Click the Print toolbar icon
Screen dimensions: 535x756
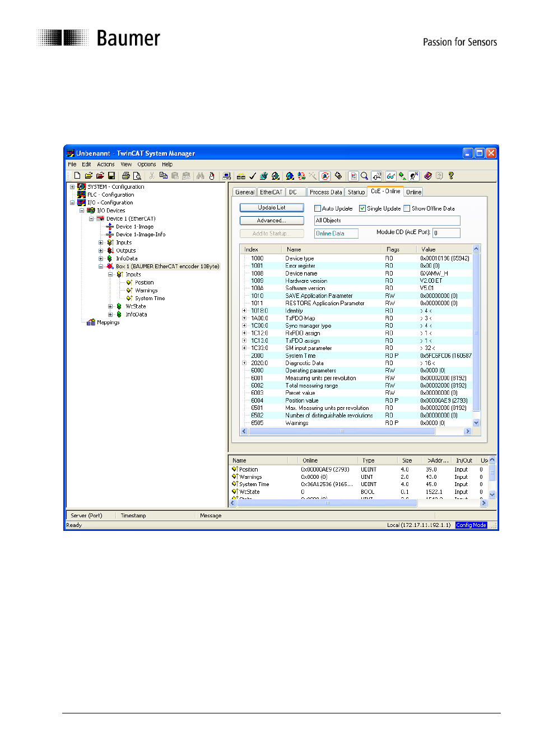point(126,176)
